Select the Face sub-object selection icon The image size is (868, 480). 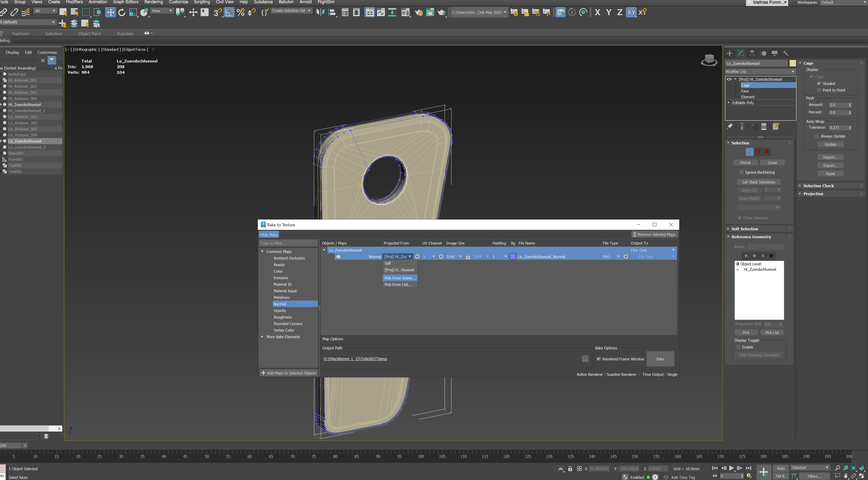click(x=758, y=152)
